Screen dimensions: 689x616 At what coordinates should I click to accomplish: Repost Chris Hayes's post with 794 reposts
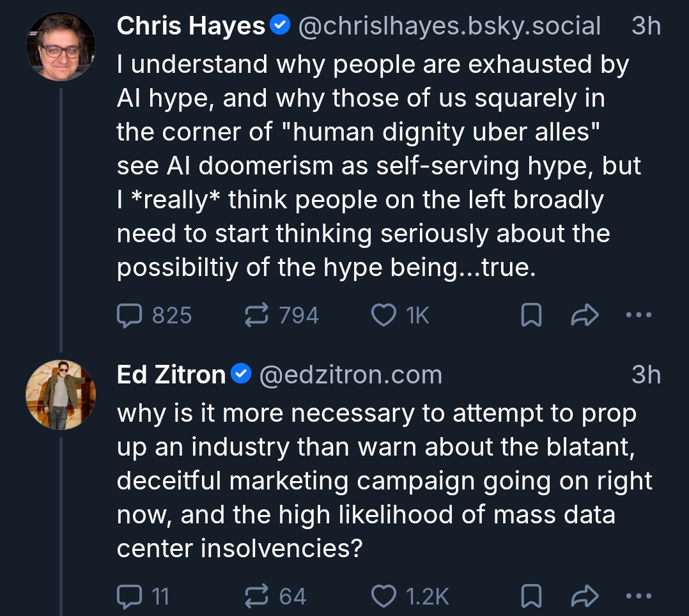[x=257, y=315]
